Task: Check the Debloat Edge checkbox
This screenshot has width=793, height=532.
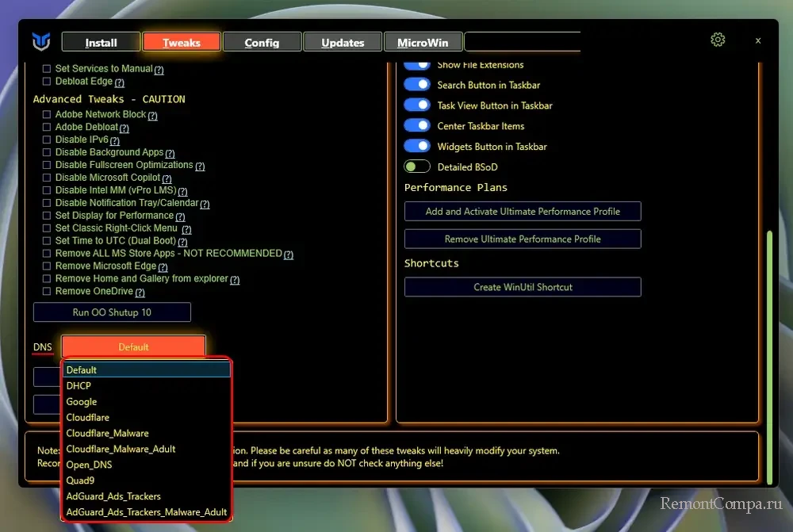Action: tap(47, 81)
